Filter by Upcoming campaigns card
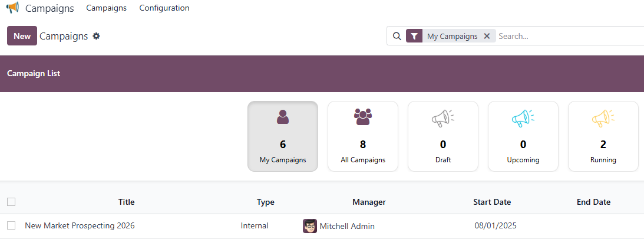 pos(523,136)
